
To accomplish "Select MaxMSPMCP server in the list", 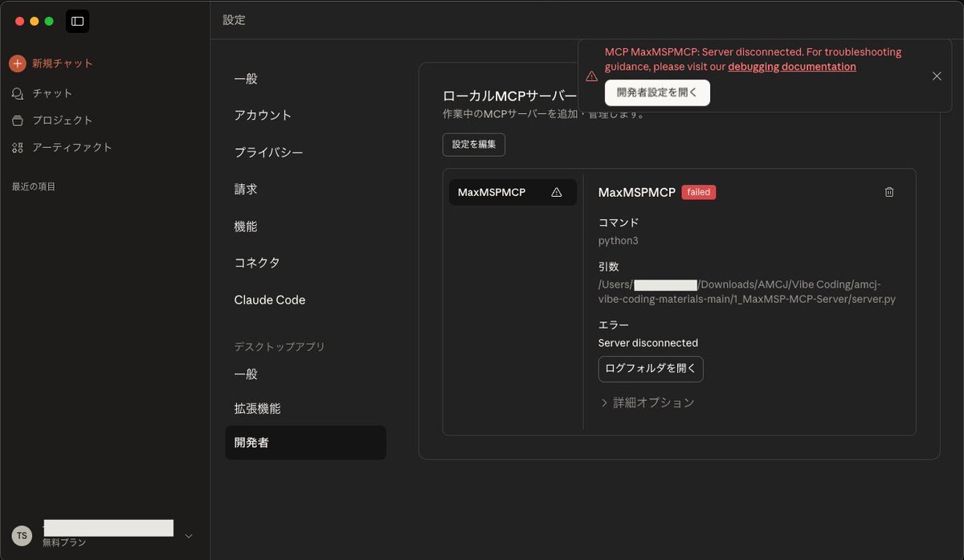I will (513, 192).
